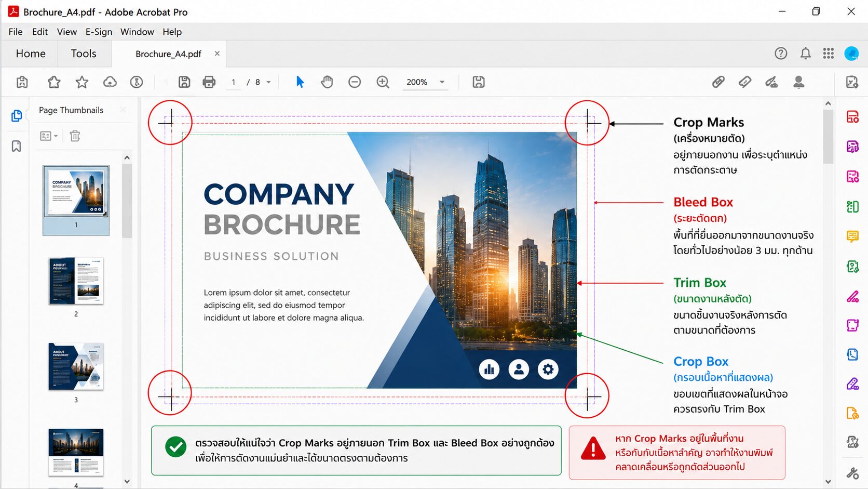
Task: Click the save floppy disk icon
Action: click(184, 82)
